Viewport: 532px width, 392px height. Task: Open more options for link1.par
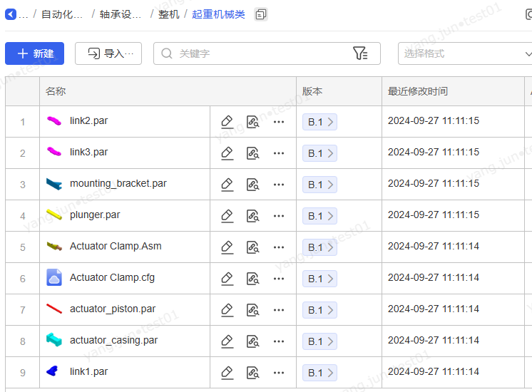coord(279,373)
